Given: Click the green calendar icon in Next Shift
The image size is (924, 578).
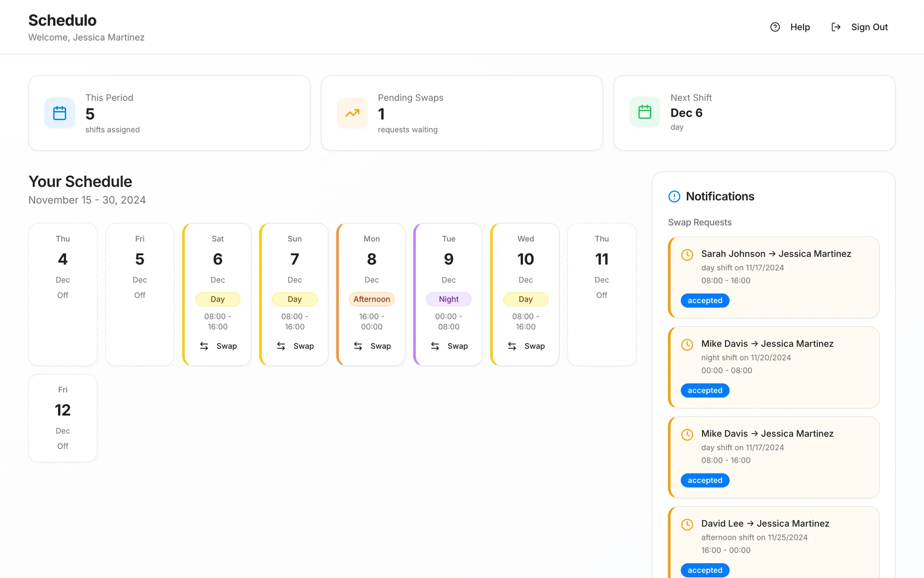Looking at the screenshot, I should tap(645, 112).
